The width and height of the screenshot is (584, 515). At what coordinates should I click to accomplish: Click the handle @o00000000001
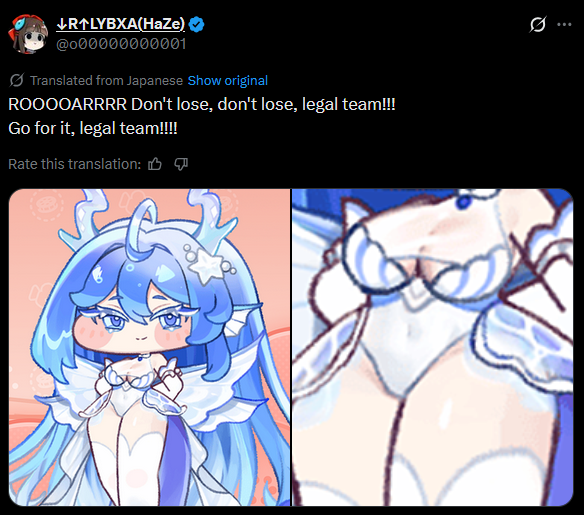click(121, 44)
